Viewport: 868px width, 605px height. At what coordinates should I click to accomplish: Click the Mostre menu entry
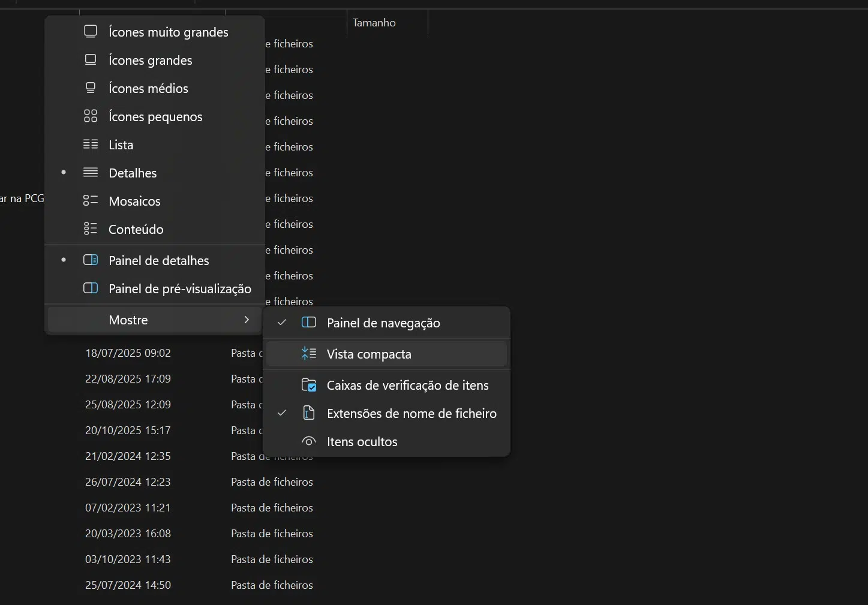coord(128,320)
